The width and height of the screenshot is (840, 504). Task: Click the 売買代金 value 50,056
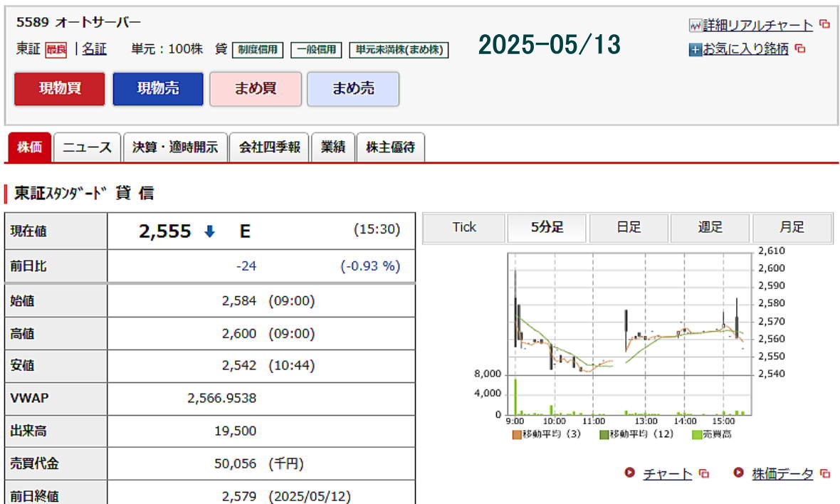pos(235,463)
